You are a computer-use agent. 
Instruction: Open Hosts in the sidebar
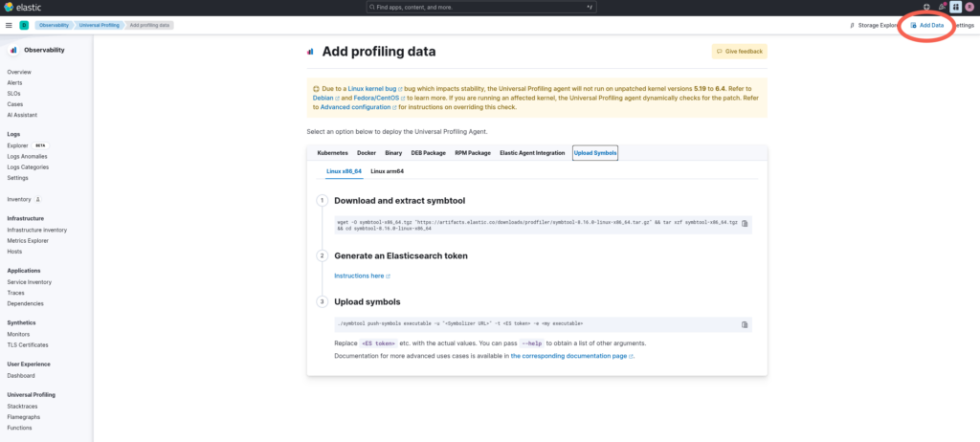[14, 252]
